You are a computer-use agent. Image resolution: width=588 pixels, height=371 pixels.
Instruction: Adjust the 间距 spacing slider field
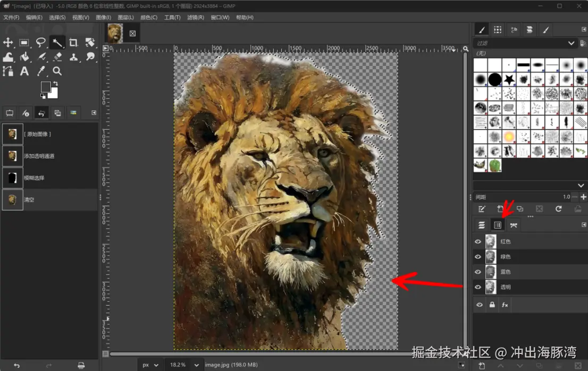523,197
